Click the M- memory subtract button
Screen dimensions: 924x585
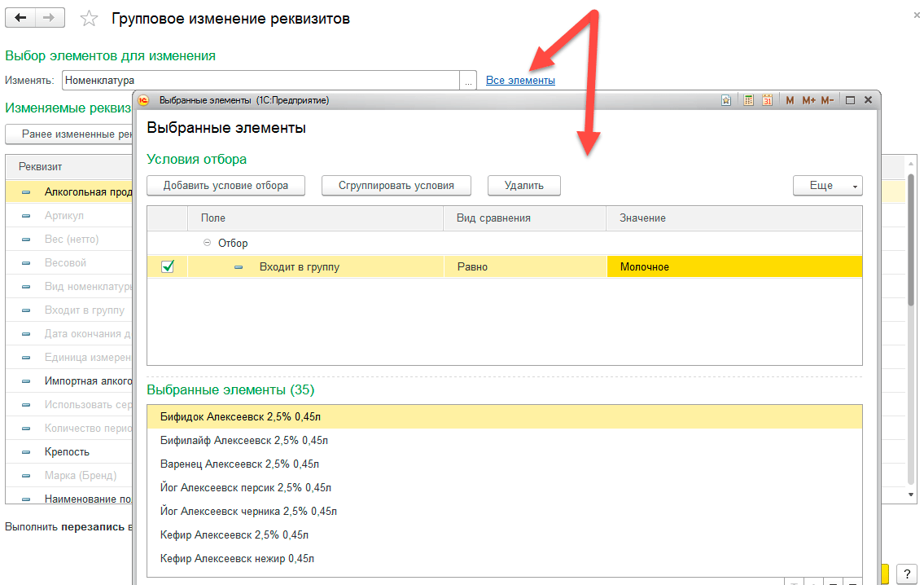click(827, 100)
